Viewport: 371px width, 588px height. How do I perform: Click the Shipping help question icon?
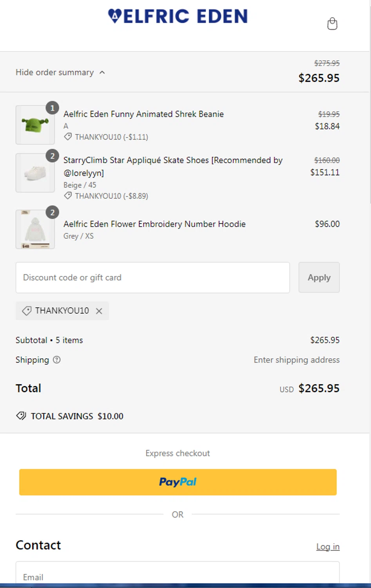point(57,360)
